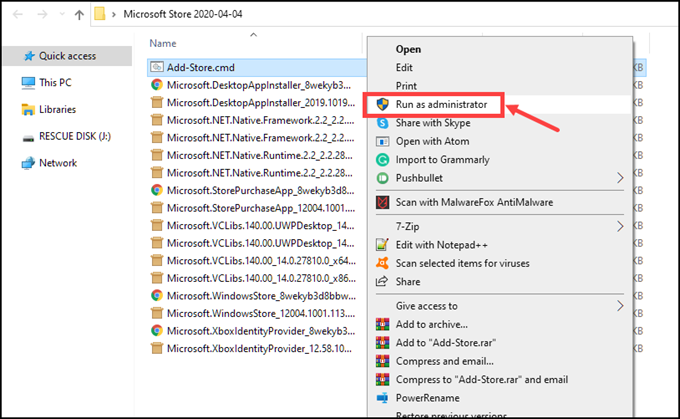
Task: Choose Run as administrator
Action: pos(441,105)
